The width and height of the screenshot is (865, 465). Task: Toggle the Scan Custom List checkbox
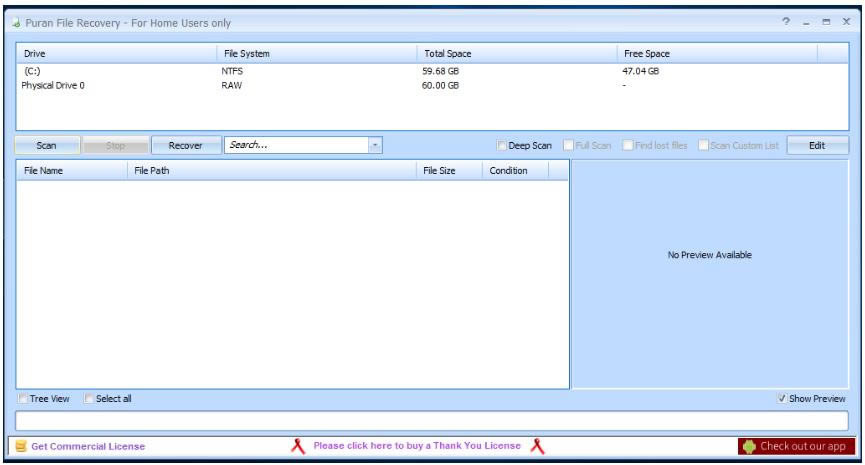703,145
